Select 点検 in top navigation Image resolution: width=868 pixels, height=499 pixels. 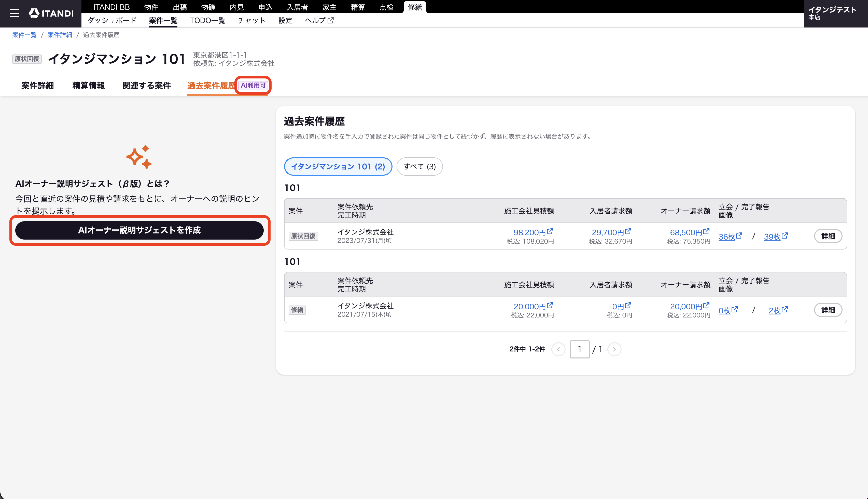coord(386,7)
